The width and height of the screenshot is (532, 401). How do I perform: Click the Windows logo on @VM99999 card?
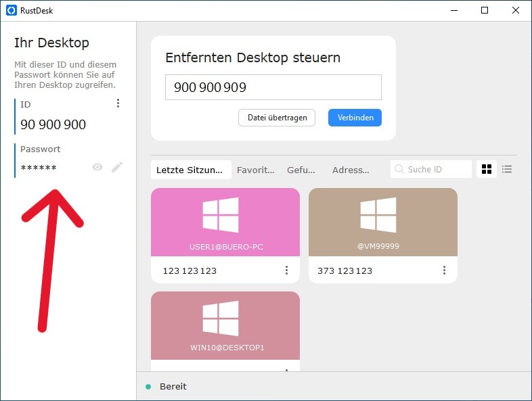click(x=378, y=215)
